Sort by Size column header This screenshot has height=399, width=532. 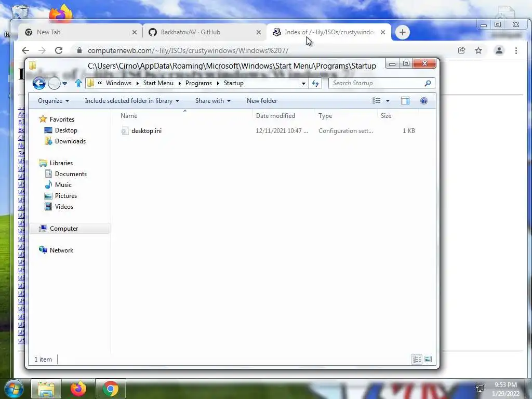click(386, 116)
